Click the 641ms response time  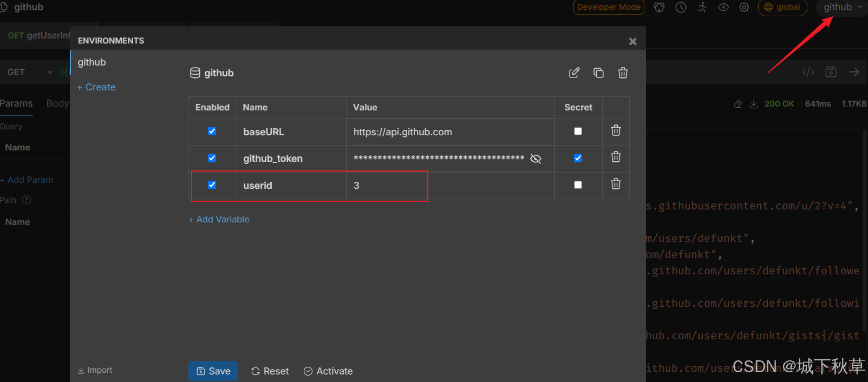pyautogui.click(x=818, y=104)
